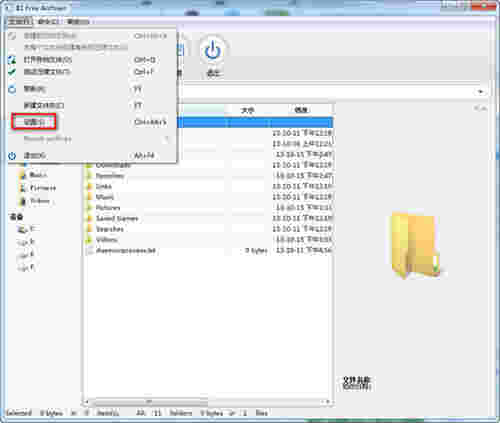Click the Links folder icon in the list
Image resolution: width=500 pixels, height=423 pixels.
[x=89, y=187]
